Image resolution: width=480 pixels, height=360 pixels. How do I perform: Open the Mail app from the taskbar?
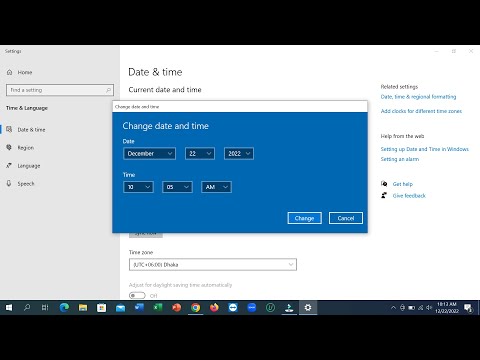pos(120,308)
